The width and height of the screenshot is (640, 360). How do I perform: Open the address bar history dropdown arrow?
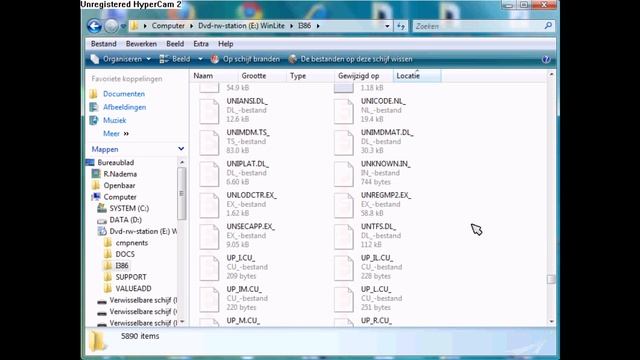tap(387, 26)
